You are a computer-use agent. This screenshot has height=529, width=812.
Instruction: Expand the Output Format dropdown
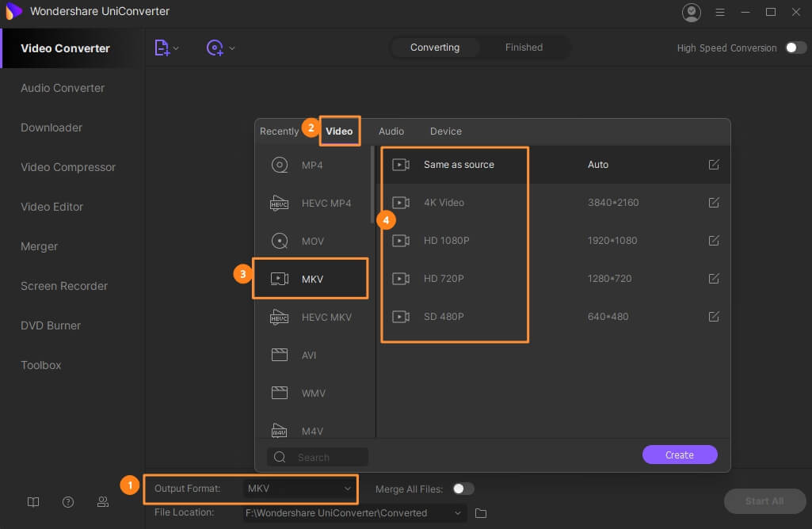[x=347, y=489]
